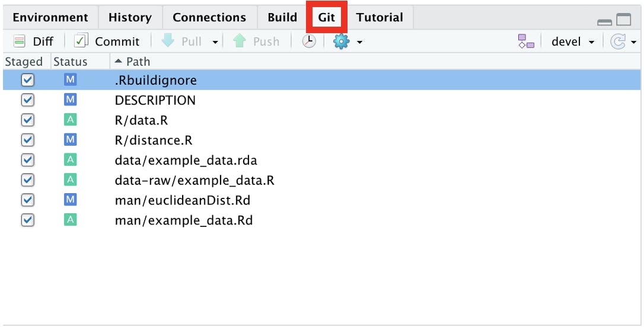
Task: Click the refresh arrow icon
Action: click(618, 41)
